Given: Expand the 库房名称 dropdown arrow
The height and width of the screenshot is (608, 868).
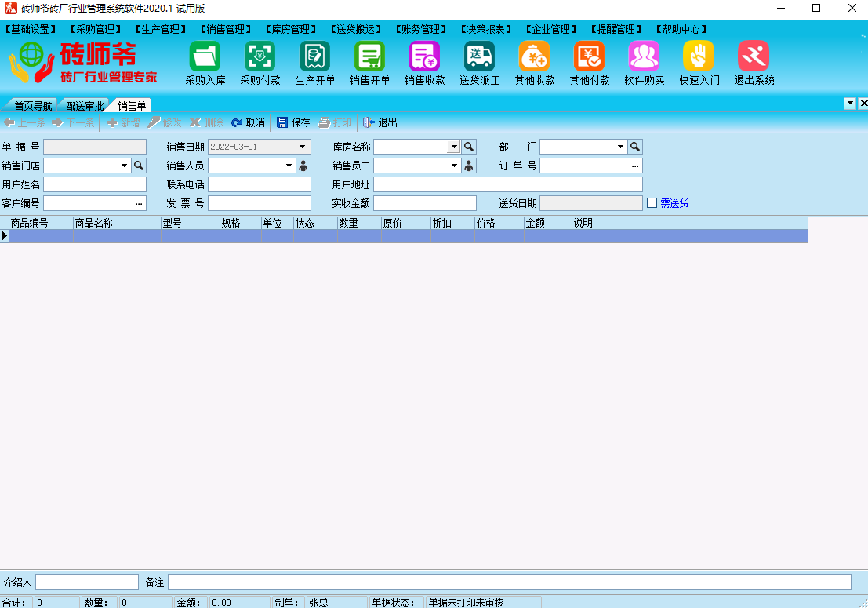Looking at the screenshot, I should point(454,147).
